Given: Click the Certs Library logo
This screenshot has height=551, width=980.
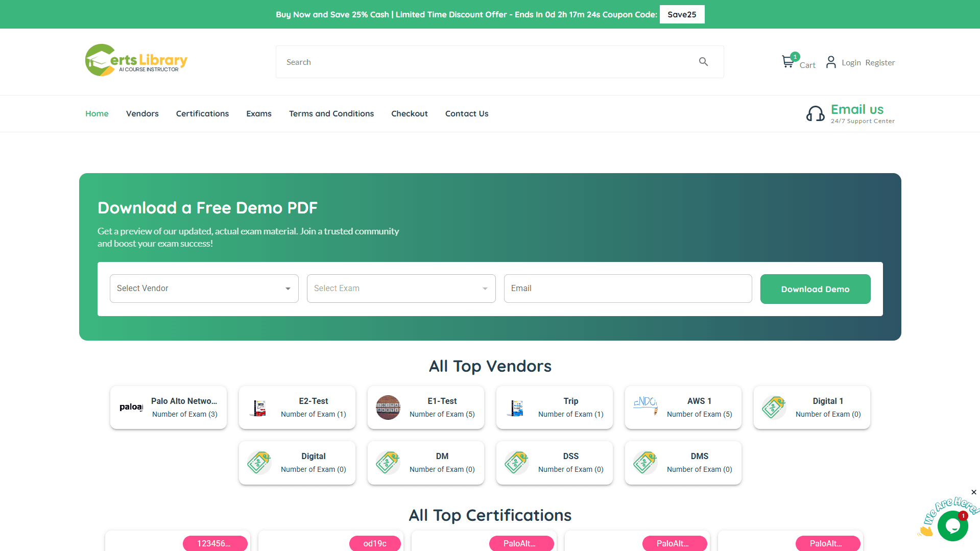Looking at the screenshot, I should pyautogui.click(x=136, y=60).
